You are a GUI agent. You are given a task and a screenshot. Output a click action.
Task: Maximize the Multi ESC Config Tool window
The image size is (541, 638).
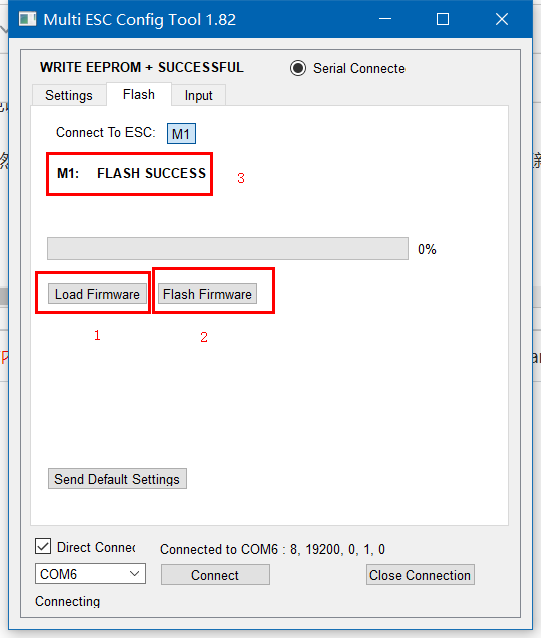pos(443,19)
